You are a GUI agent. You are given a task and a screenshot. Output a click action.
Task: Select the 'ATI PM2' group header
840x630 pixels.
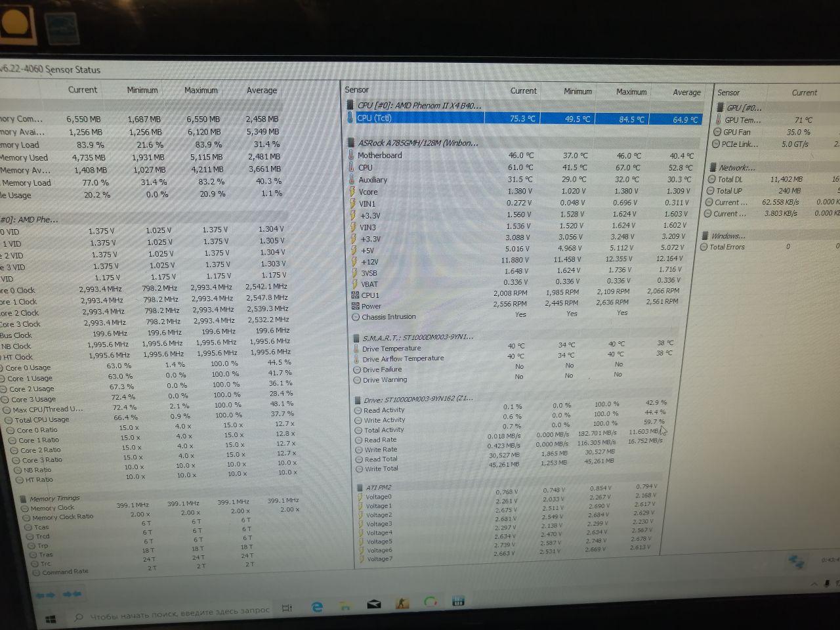378,487
